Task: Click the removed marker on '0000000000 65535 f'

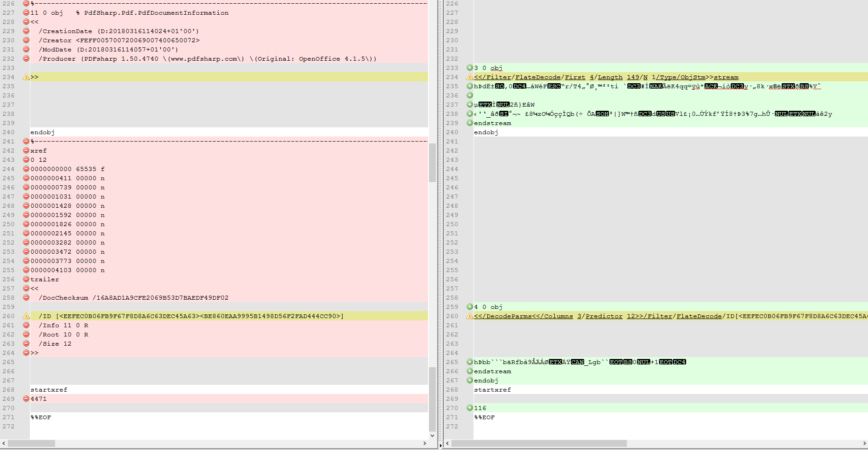Action: point(26,169)
